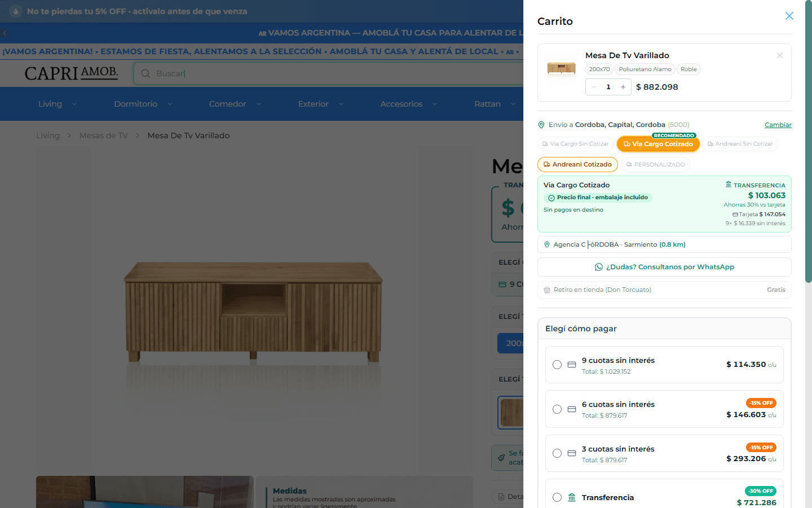Screen dimensions: 812x508
Task: Click the magnifier icon in search bar
Action: 145,73
